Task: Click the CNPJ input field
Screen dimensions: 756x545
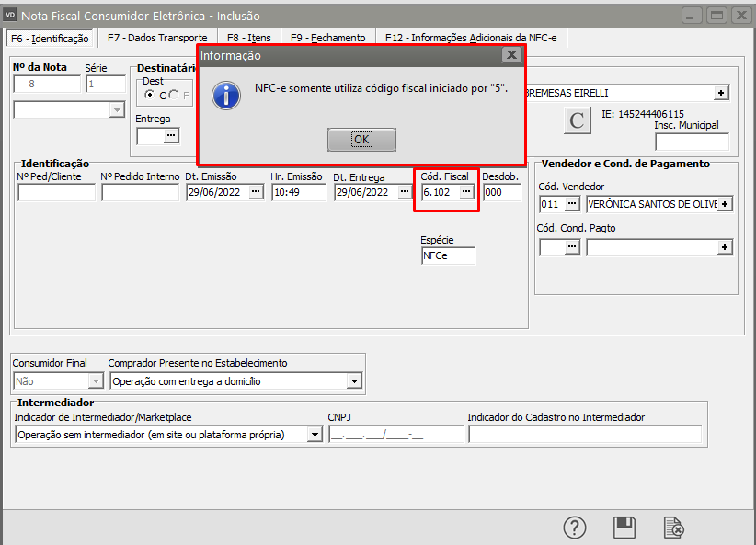Action: point(395,435)
